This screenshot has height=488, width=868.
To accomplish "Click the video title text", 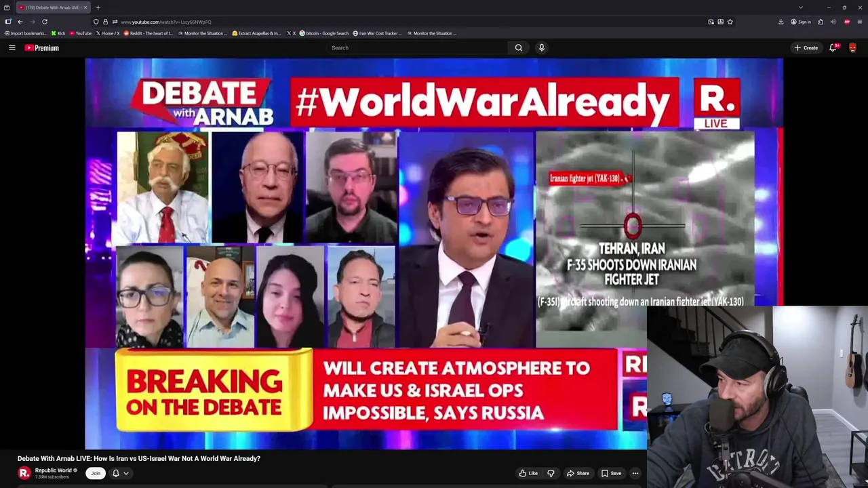I will [139, 459].
